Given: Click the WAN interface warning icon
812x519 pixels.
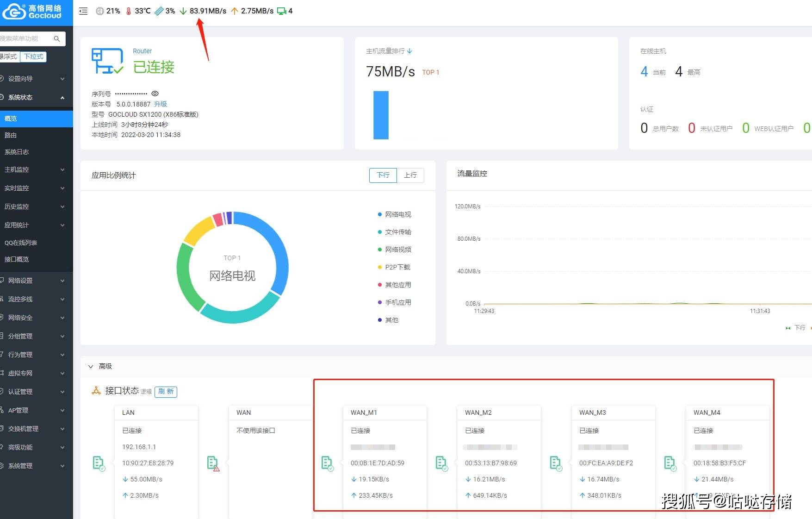Looking at the screenshot, I should [x=213, y=463].
